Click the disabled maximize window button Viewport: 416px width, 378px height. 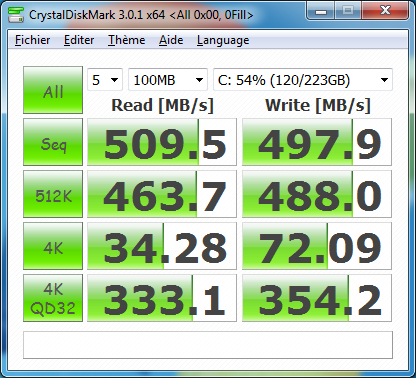348,11
